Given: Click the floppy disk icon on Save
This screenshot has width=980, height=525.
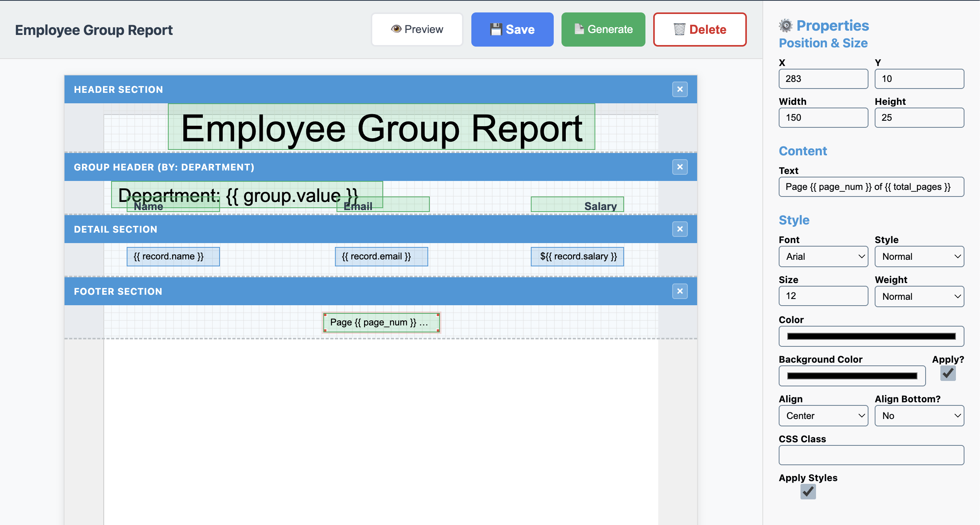Looking at the screenshot, I should [x=496, y=29].
